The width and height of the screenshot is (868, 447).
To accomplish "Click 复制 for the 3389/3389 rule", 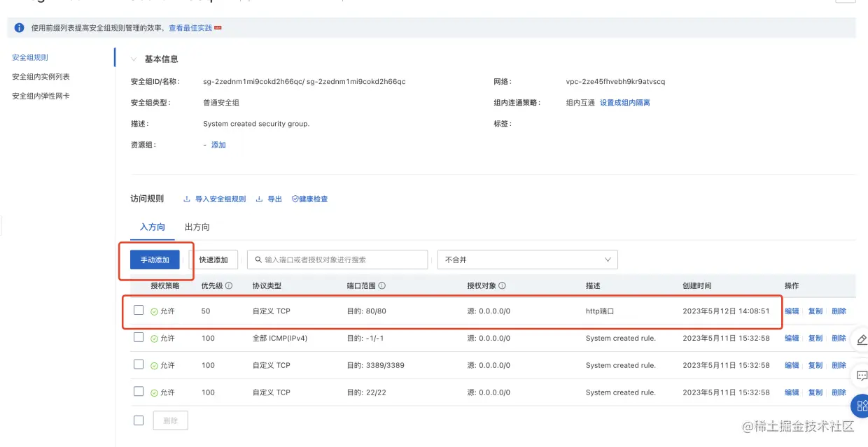I will pyautogui.click(x=815, y=366).
